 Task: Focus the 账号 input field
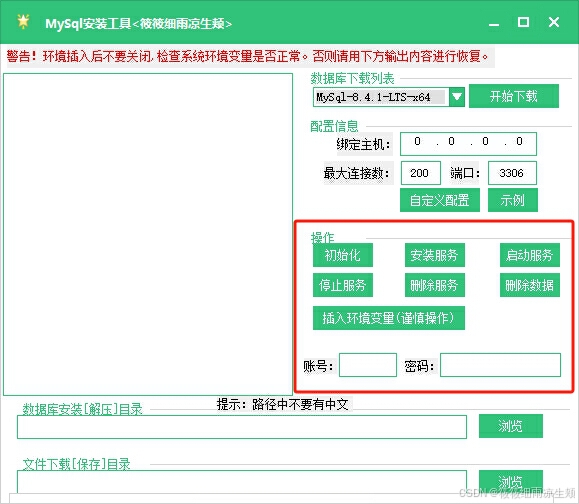[x=368, y=365]
